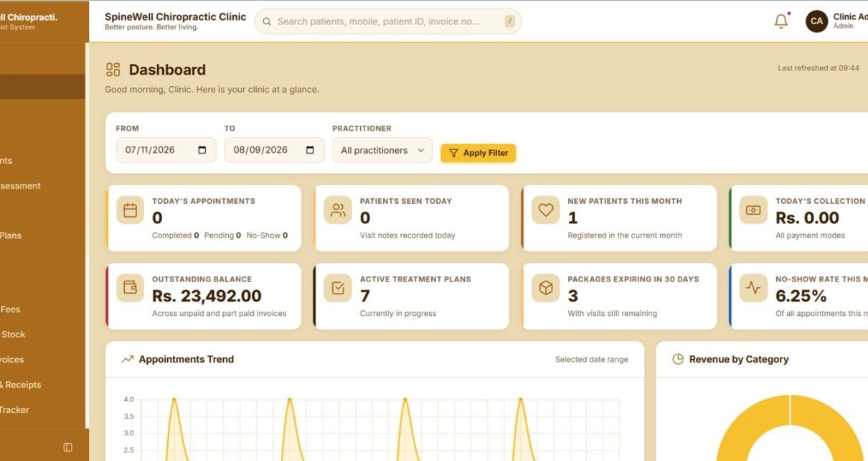This screenshot has width=868, height=461.
Task: Click Outstanding Balance wallet icon
Action: tap(130, 288)
